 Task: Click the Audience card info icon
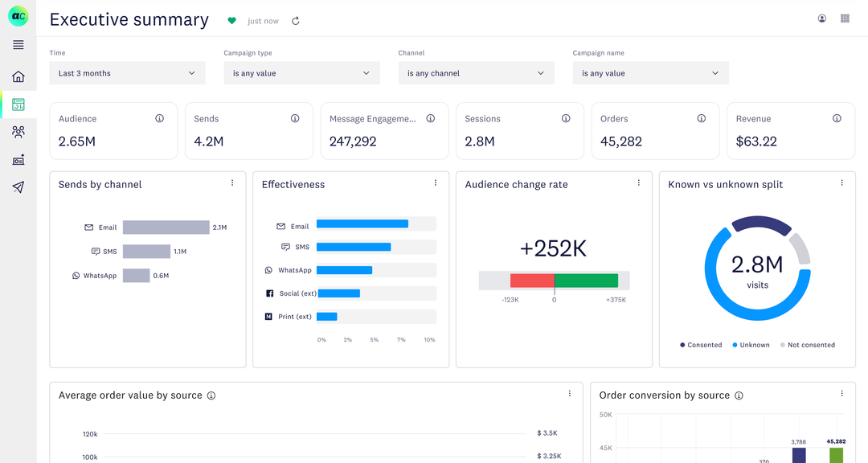click(159, 118)
